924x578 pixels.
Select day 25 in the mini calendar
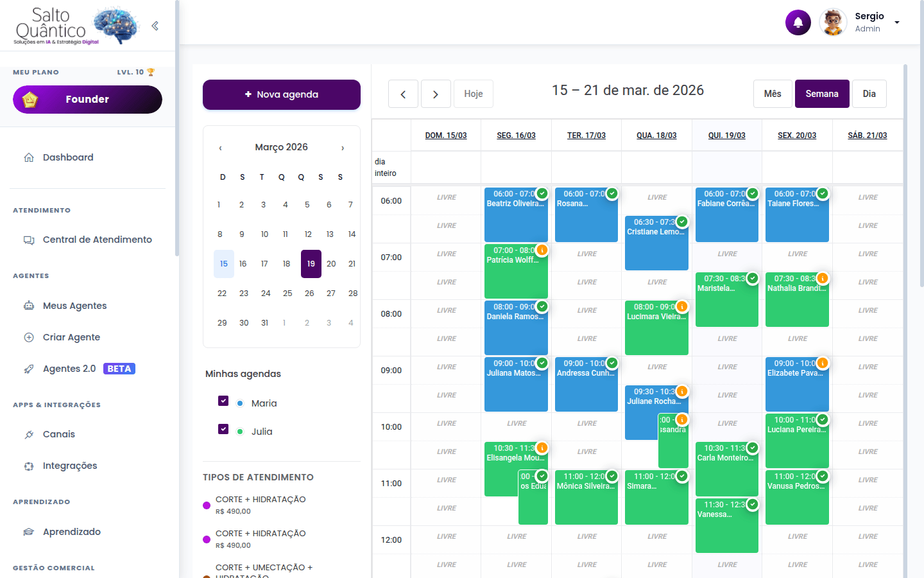tap(287, 293)
